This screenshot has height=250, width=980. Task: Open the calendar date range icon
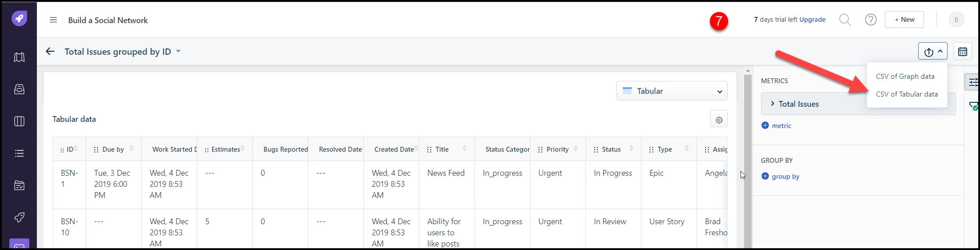pos(963,52)
